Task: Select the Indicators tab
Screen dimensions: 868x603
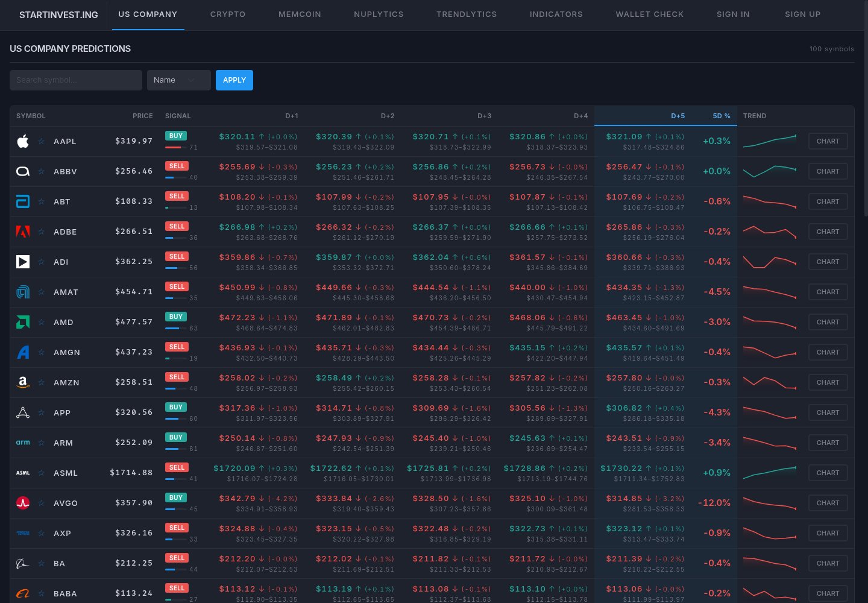Action: pyautogui.click(x=556, y=14)
